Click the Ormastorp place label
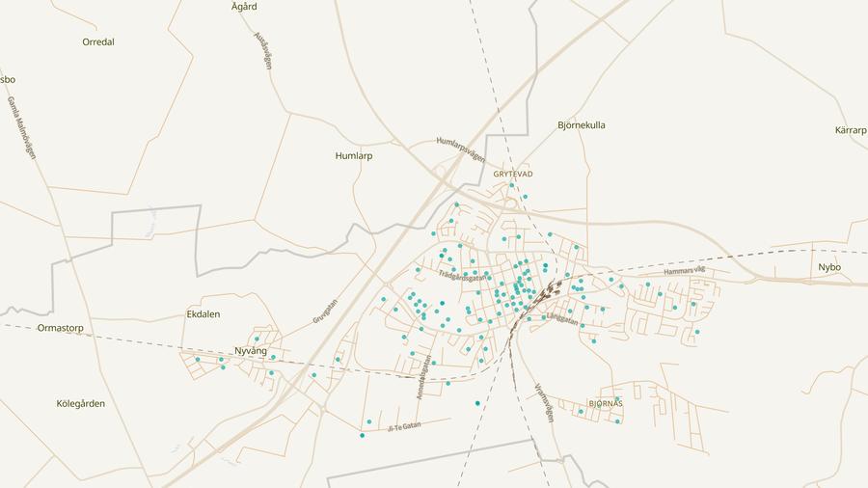Screen dimensions: 868x488 coord(60,328)
